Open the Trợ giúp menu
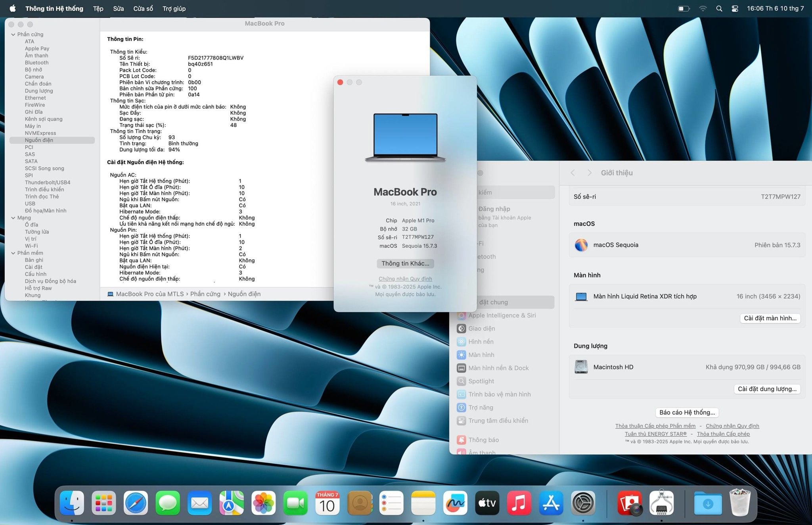Screen dimensions: 812x525 174,8
